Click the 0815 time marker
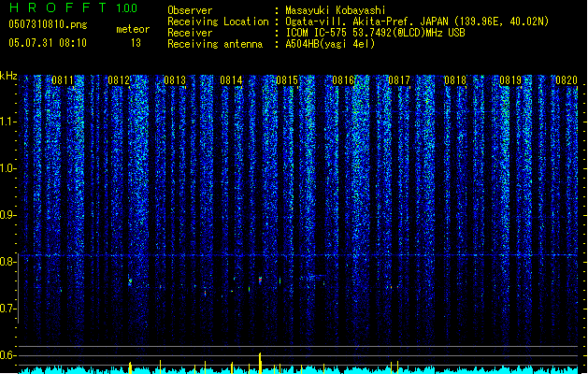Image resolution: width=588 pixels, height=374 pixels. click(x=287, y=80)
